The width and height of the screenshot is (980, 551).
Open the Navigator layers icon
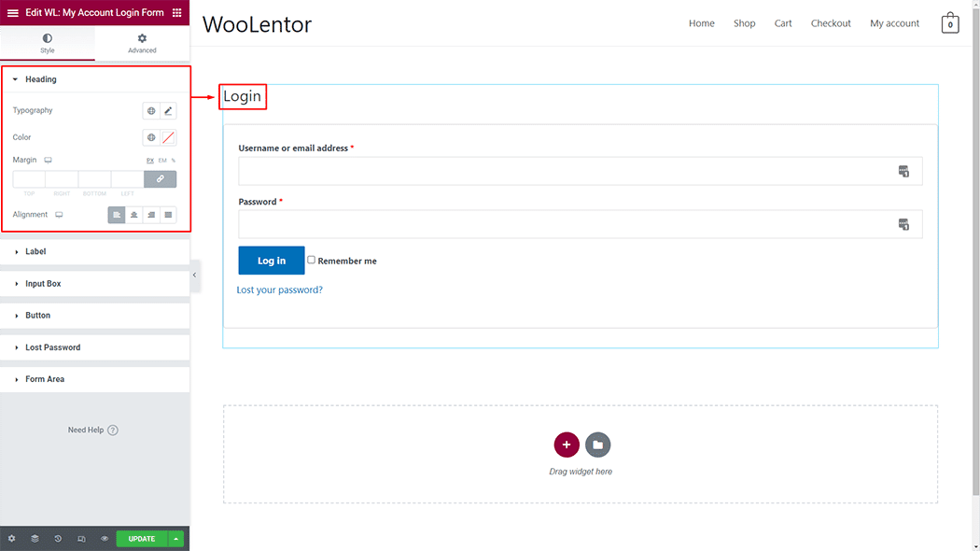pos(35,539)
